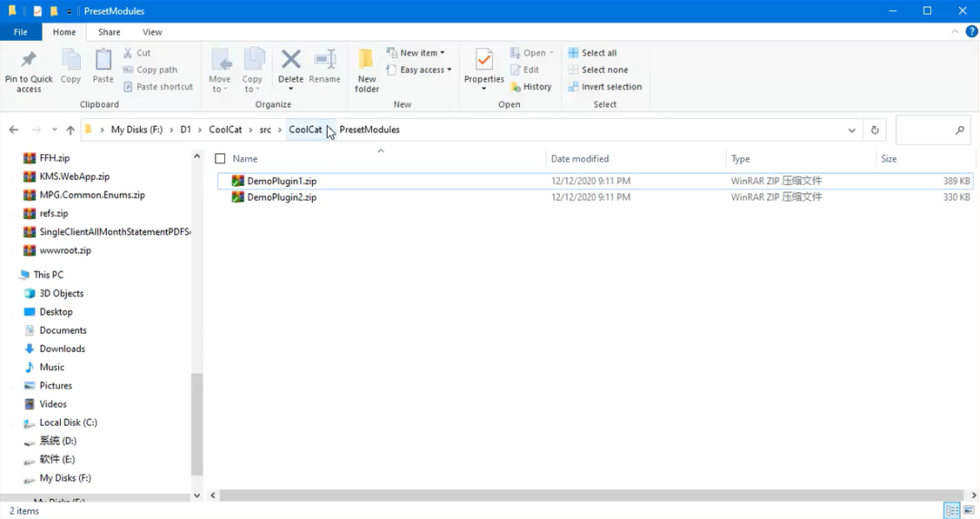This screenshot has height=519, width=980.
Task: Select This PC in the navigation pane
Action: 48,275
